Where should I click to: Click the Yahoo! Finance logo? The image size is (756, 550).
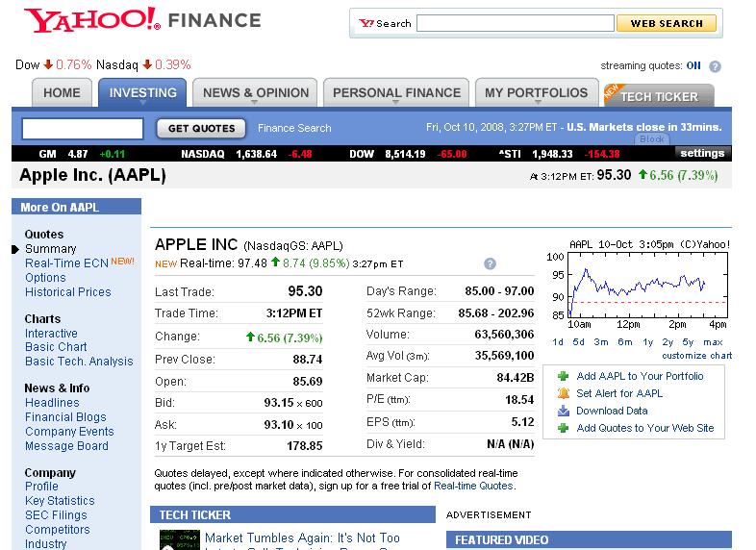[x=142, y=20]
